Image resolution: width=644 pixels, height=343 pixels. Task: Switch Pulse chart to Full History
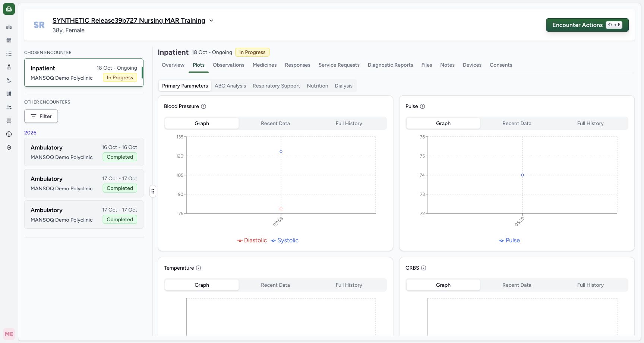(590, 124)
